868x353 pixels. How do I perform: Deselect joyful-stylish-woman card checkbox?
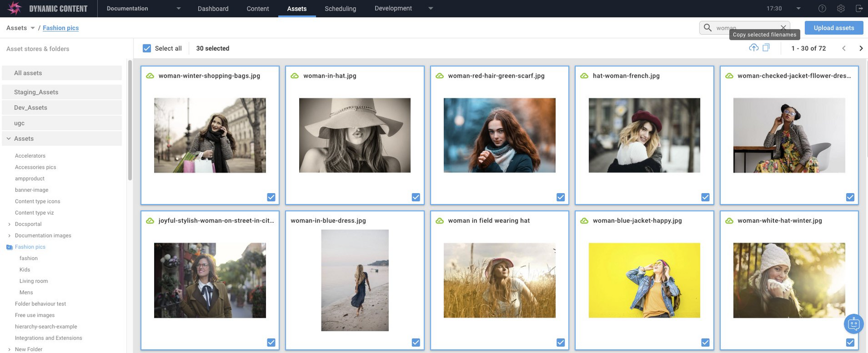(271, 342)
